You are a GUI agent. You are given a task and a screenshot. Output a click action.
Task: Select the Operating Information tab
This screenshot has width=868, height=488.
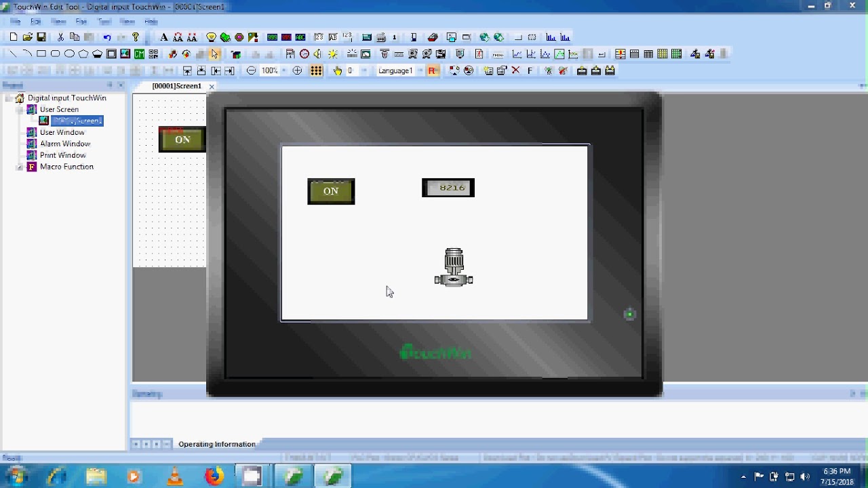pos(216,444)
